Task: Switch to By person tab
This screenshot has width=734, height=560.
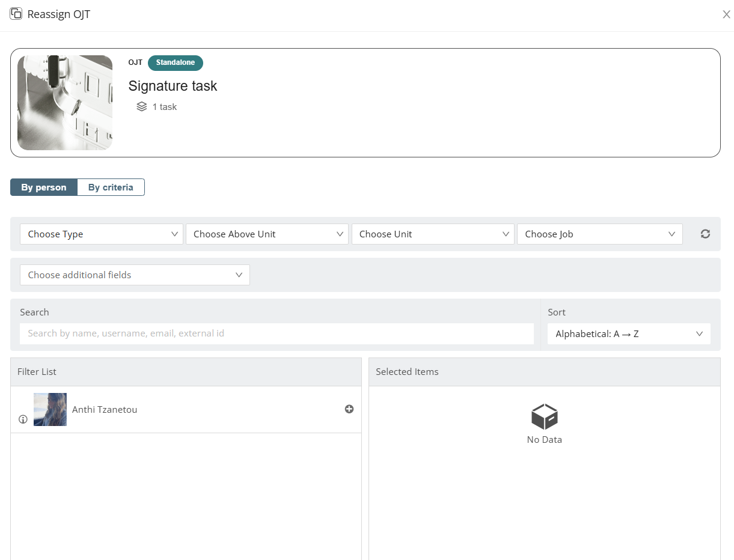Action: coord(44,187)
